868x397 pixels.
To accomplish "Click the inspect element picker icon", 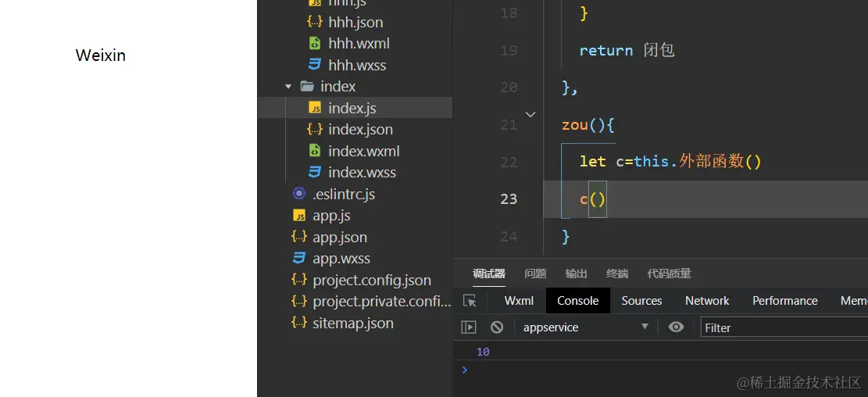I will [x=470, y=301].
